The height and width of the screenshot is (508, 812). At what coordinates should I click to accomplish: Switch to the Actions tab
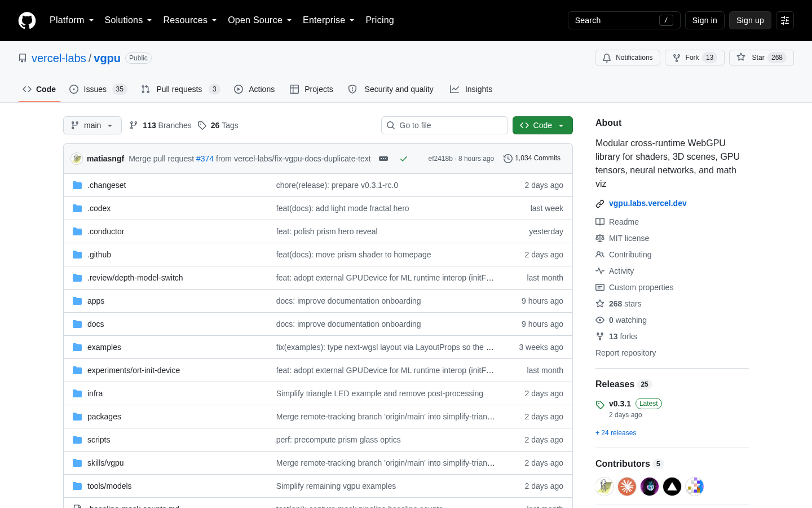tap(254, 89)
